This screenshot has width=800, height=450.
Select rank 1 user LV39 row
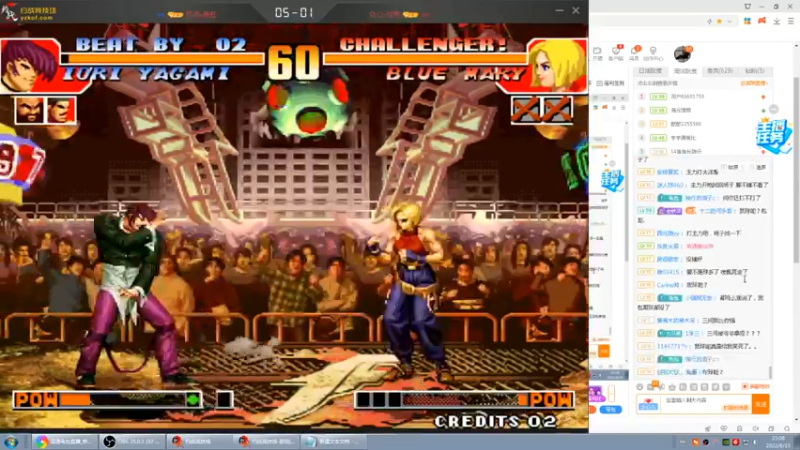click(703, 96)
